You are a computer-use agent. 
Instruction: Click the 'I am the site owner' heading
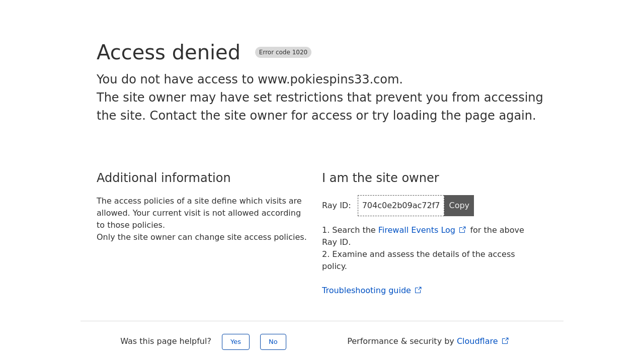tap(380, 178)
